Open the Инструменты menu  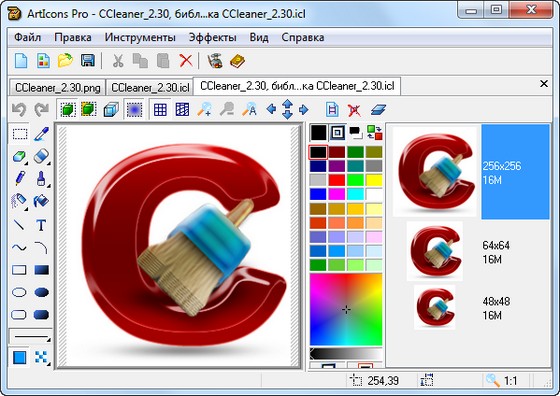140,37
